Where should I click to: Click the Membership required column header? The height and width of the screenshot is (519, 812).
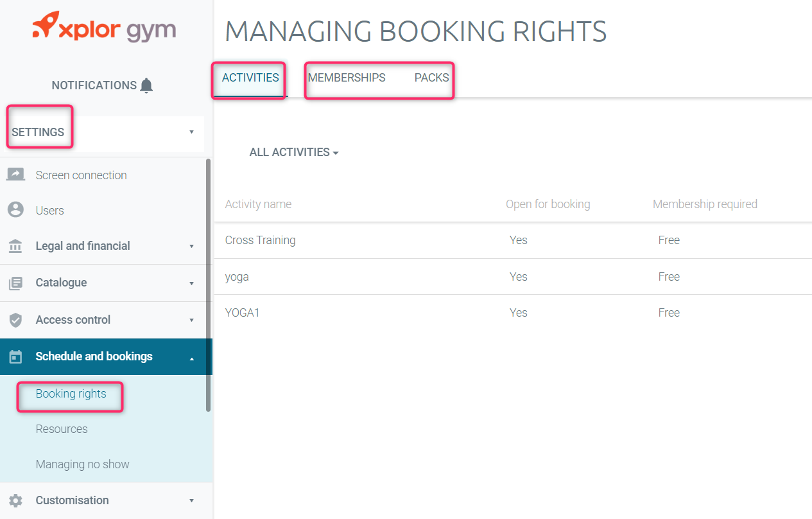(x=705, y=204)
